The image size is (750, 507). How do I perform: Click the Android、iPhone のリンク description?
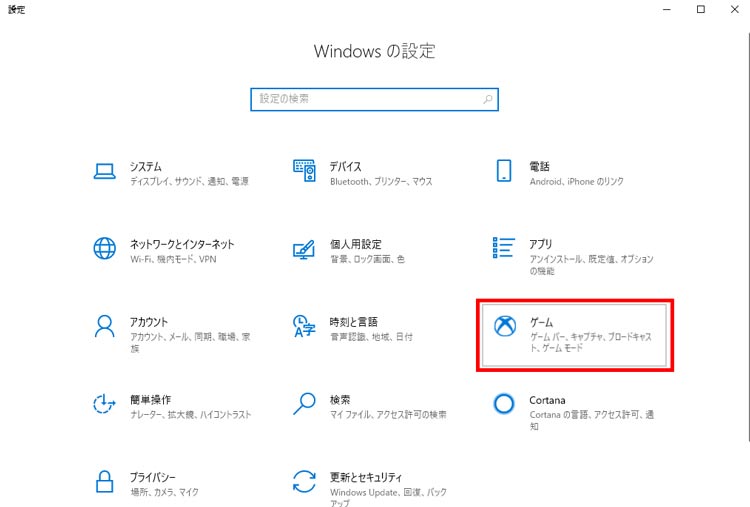[576, 181]
